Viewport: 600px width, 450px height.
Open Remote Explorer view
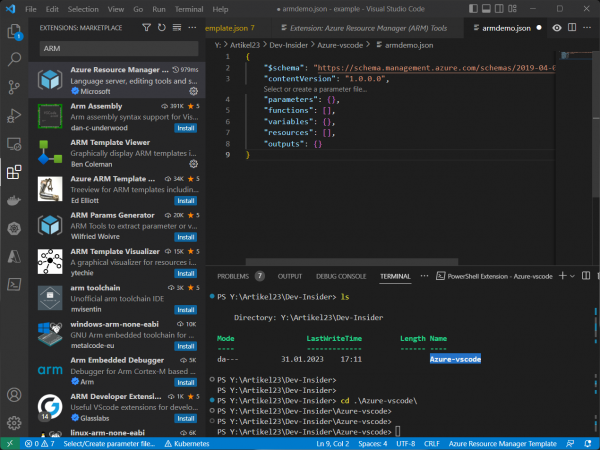click(14, 144)
